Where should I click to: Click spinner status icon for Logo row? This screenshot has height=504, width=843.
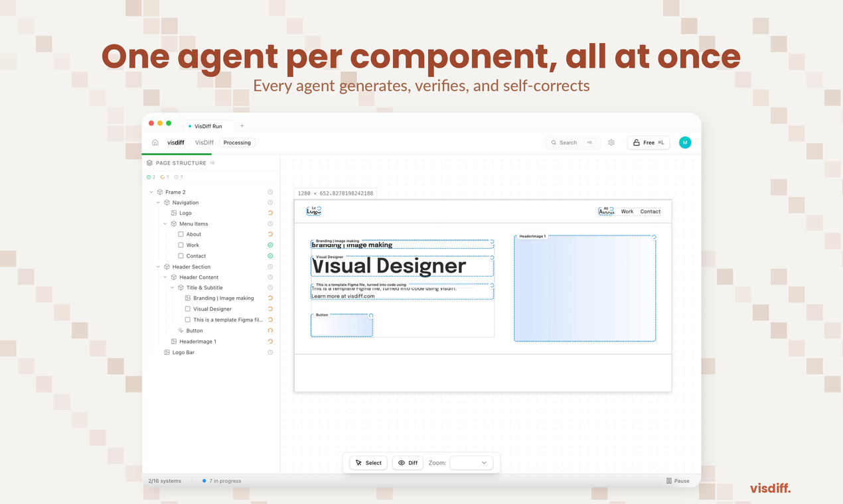(270, 213)
